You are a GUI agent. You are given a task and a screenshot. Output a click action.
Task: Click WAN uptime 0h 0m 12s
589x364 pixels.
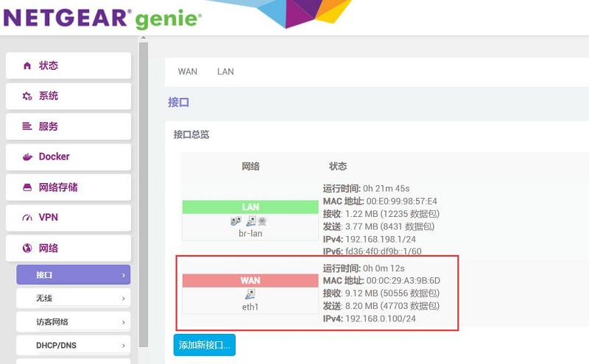[x=384, y=268]
